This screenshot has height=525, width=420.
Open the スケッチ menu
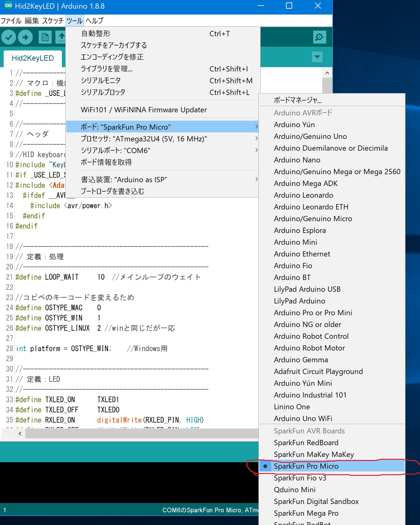coord(53,21)
